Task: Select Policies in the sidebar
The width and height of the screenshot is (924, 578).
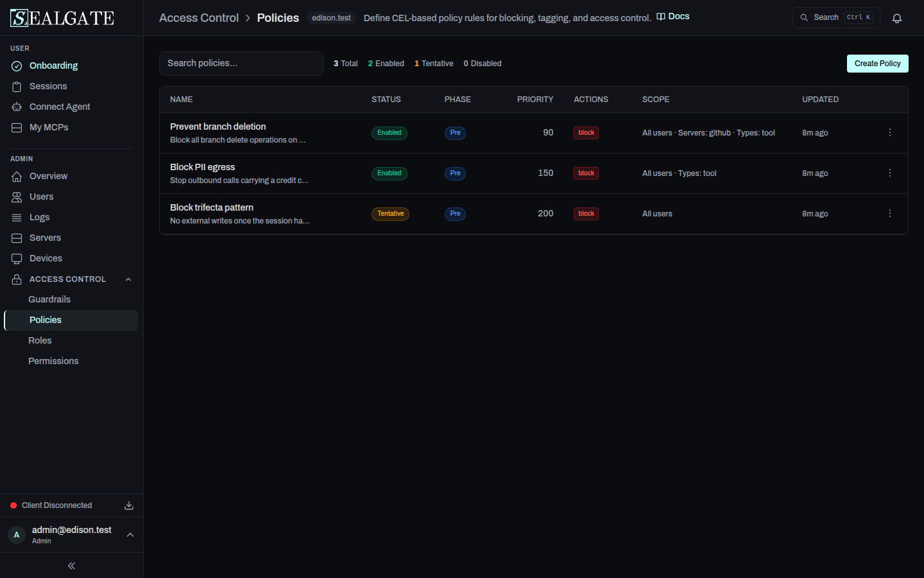Action: [71, 320]
